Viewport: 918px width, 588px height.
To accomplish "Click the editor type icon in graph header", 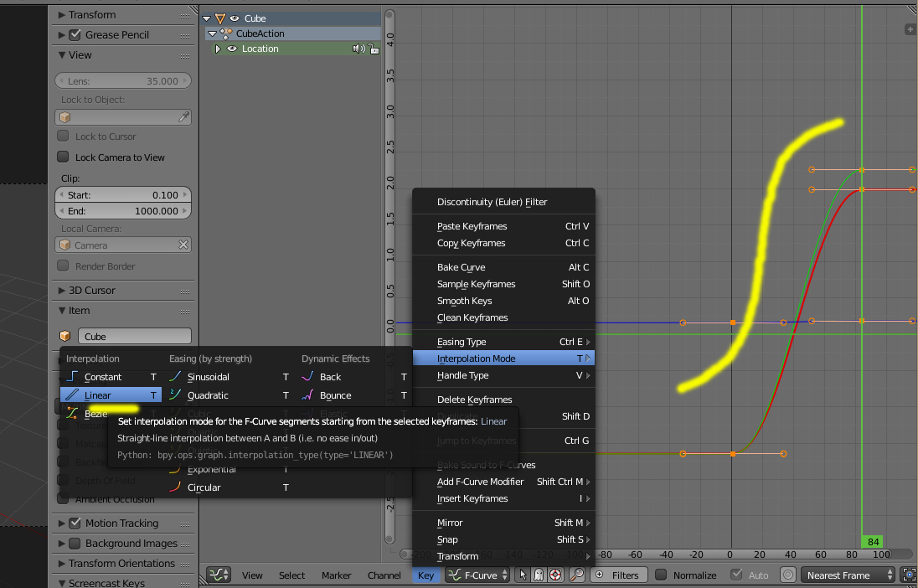I will [x=219, y=575].
